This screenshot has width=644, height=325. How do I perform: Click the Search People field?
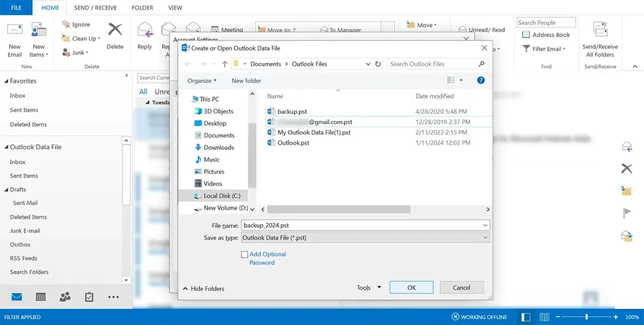click(546, 23)
